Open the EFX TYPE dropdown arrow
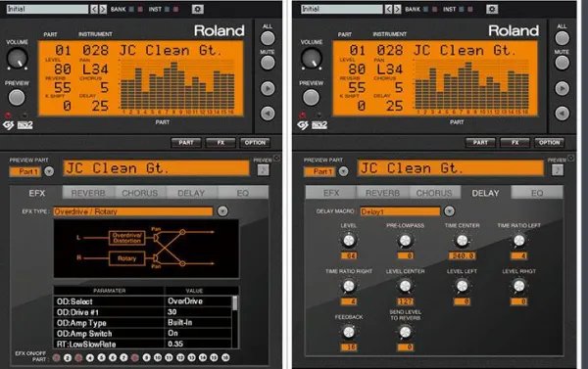This screenshot has width=588, height=369. [x=222, y=211]
